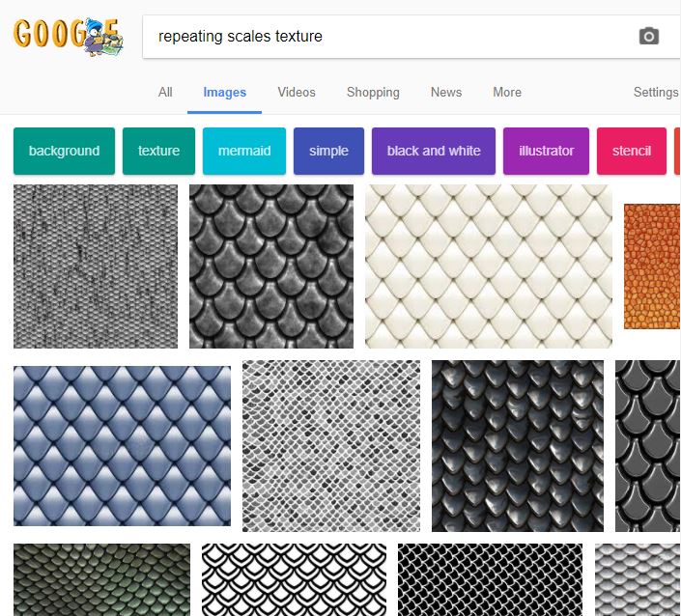Image resolution: width=681 pixels, height=616 pixels.
Task: Select the black and white chip
Action: 434,151
